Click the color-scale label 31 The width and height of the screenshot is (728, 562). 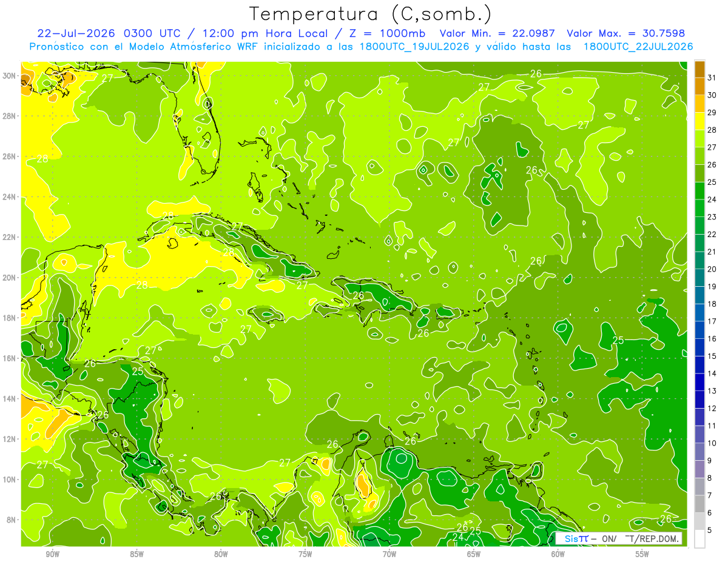pyautogui.click(x=712, y=78)
